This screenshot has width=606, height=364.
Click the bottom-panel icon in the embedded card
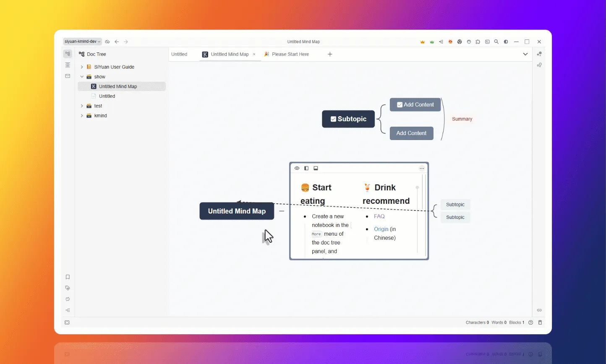click(316, 168)
